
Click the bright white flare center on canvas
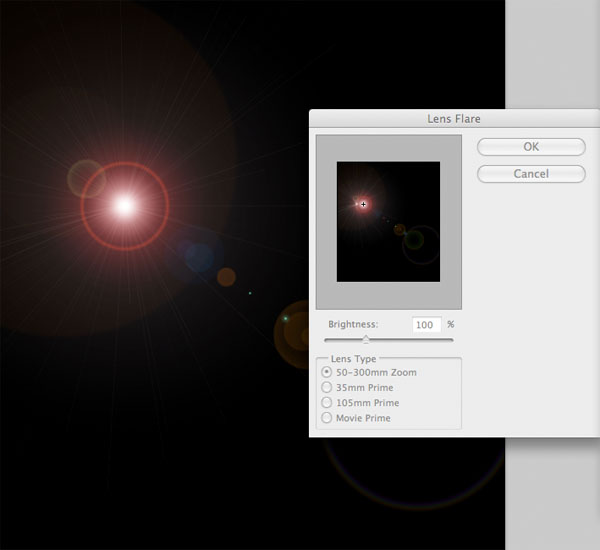click(x=125, y=206)
